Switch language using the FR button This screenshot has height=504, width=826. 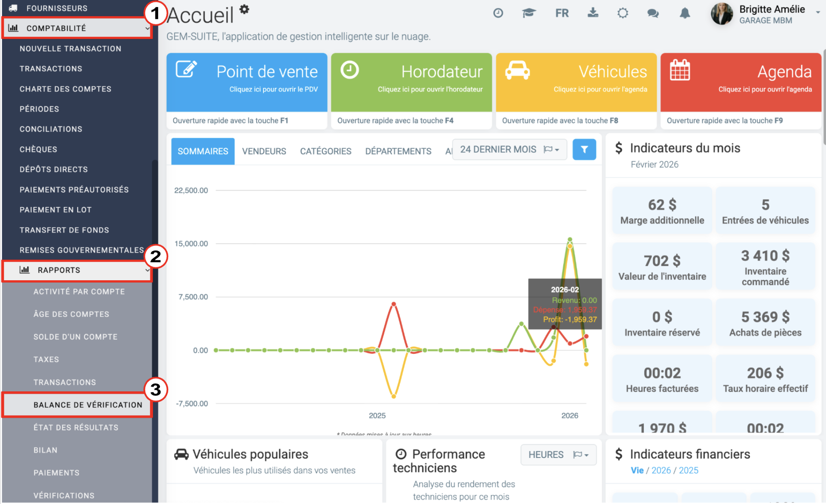click(x=562, y=14)
